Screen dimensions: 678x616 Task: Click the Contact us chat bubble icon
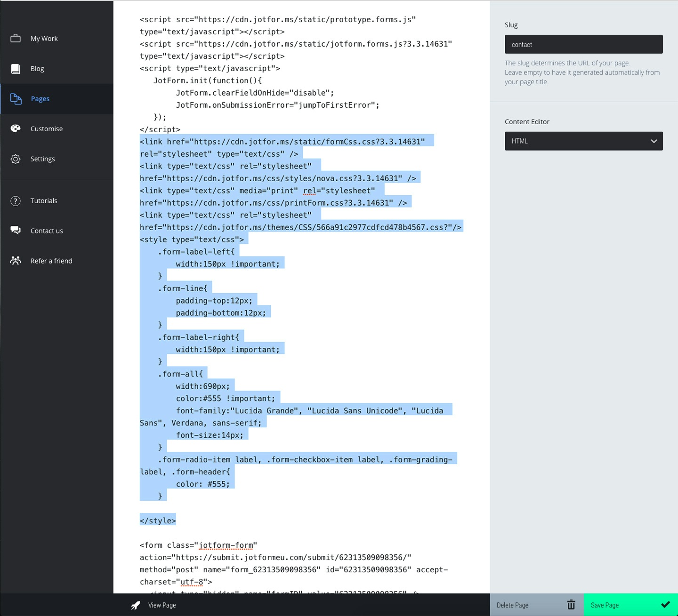tap(16, 231)
